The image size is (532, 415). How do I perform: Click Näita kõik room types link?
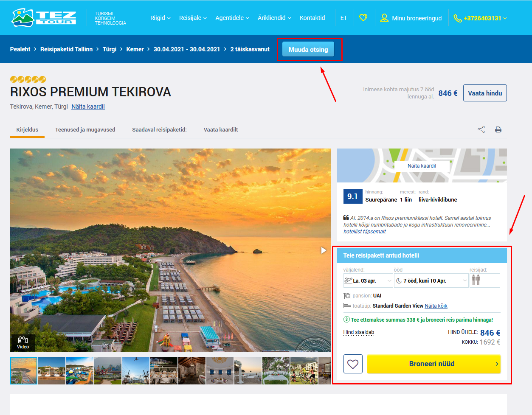(x=436, y=306)
